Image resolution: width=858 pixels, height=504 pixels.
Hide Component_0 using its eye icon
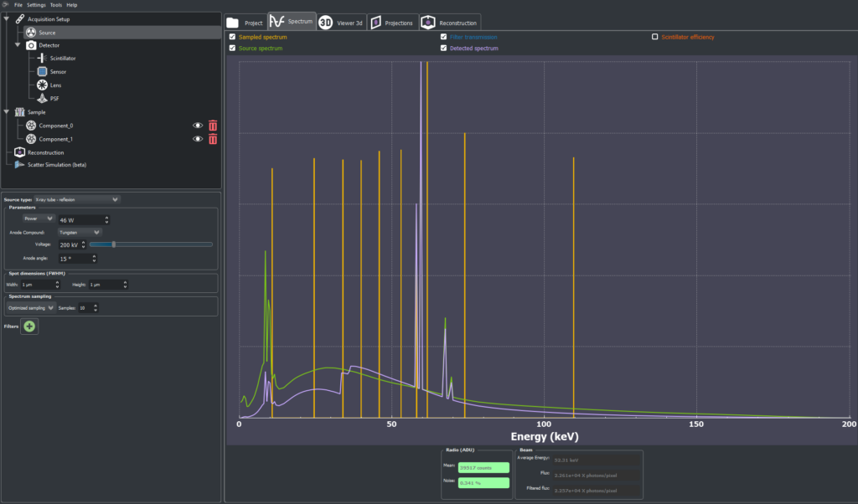click(198, 126)
